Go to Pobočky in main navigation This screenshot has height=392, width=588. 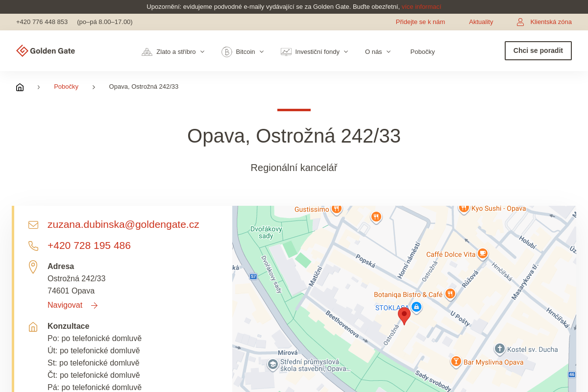click(422, 52)
